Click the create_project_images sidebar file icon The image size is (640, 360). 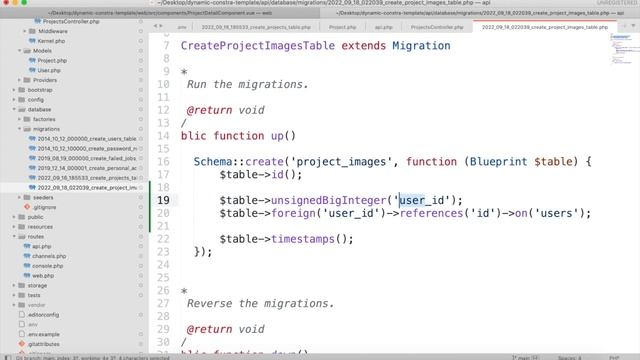point(32,188)
